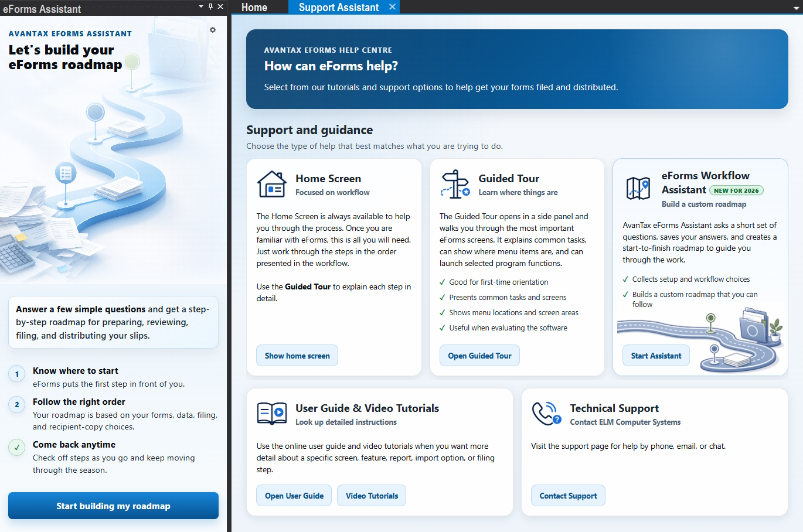Click the "Come back anytime" step title
This screenshot has width=803, height=532.
click(x=74, y=445)
